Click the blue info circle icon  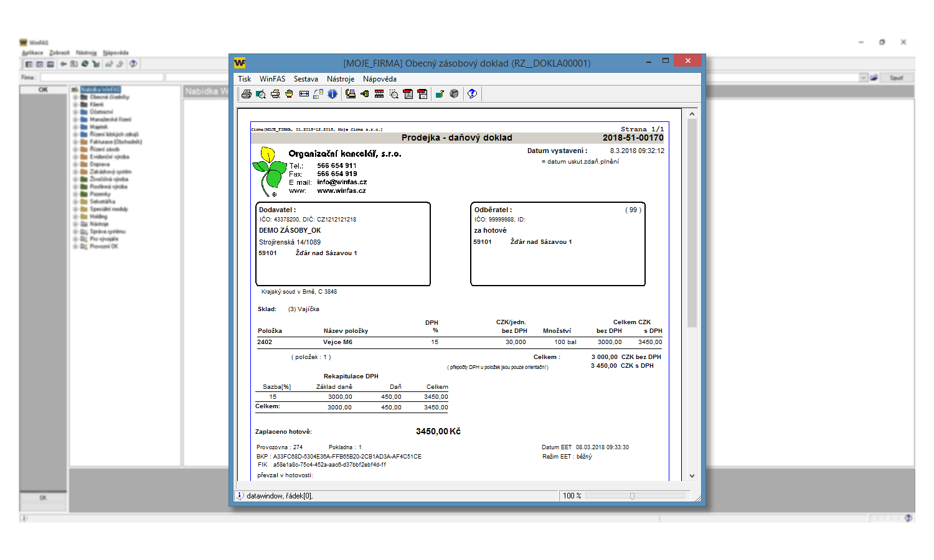pos(333,94)
